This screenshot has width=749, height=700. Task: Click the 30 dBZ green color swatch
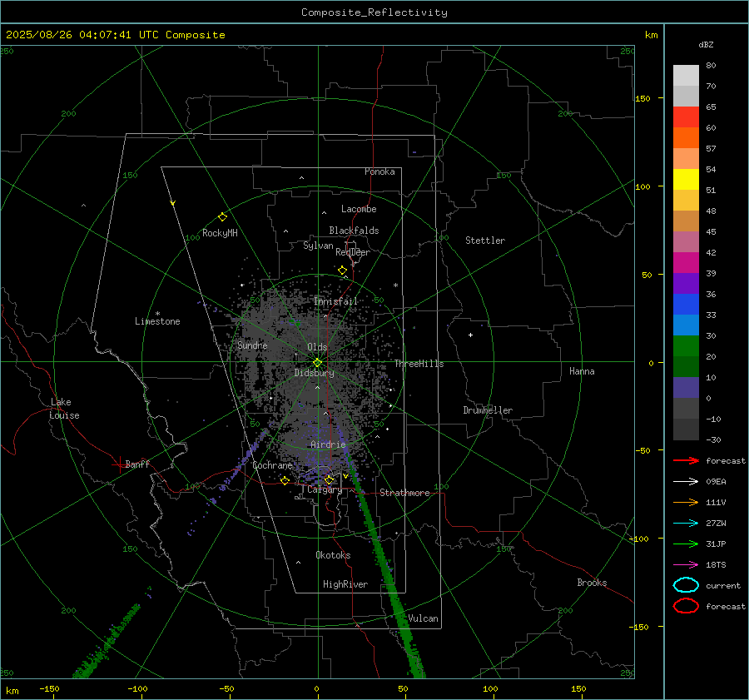point(686,346)
